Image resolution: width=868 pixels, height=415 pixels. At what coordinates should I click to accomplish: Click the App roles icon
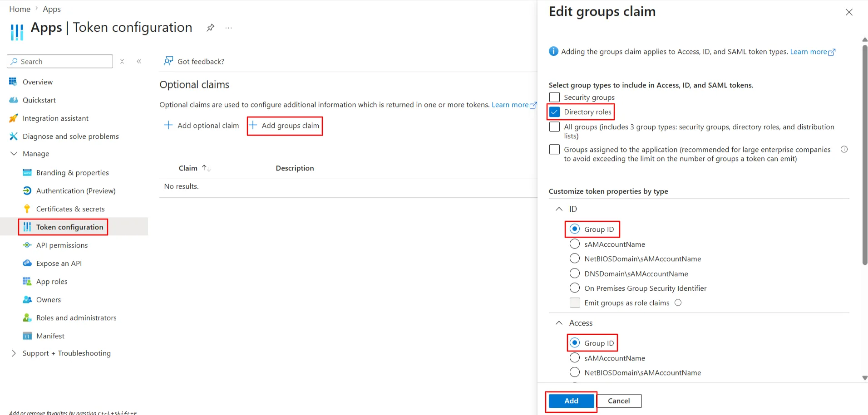pos(27,281)
